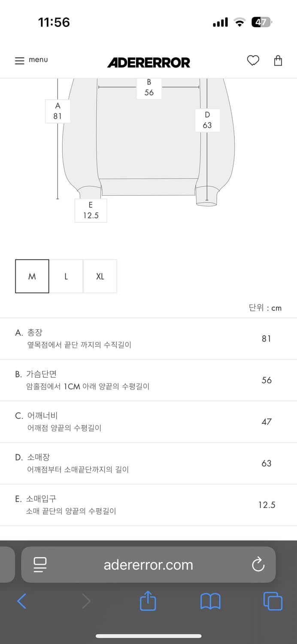This screenshot has width=297, height=644.
Task: Navigate back with the blue back arrow
Action: point(21,601)
